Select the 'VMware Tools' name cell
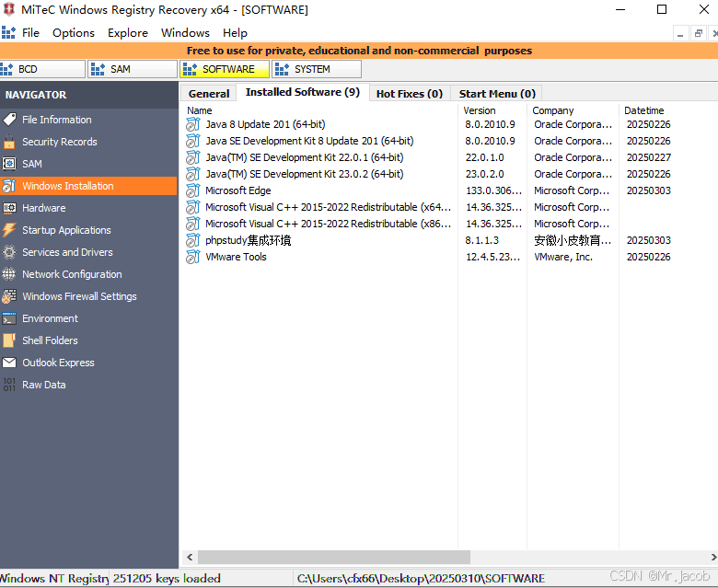Image resolution: width=718 pixels, height=588 pixels. [236, 257]
